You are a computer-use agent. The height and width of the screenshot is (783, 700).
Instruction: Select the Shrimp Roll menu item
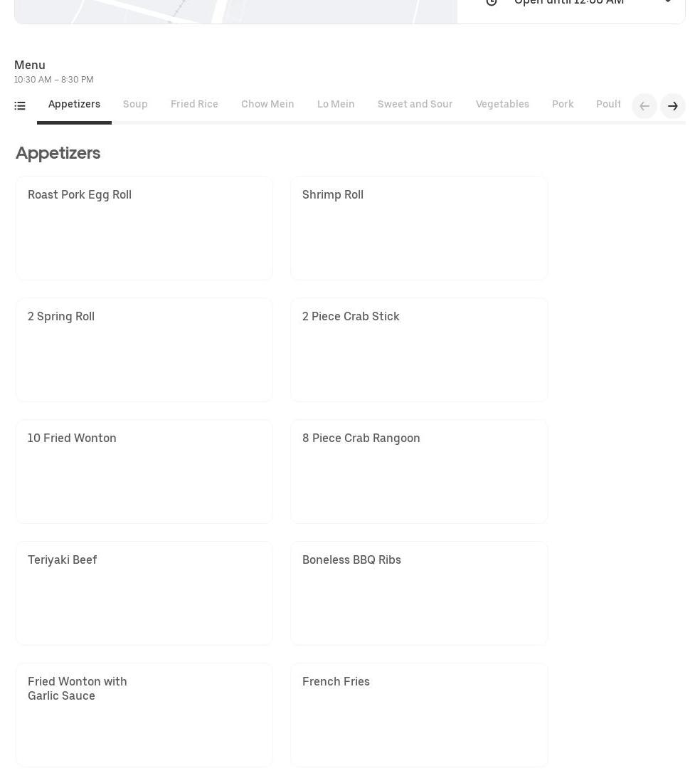[x=419, y=228]
